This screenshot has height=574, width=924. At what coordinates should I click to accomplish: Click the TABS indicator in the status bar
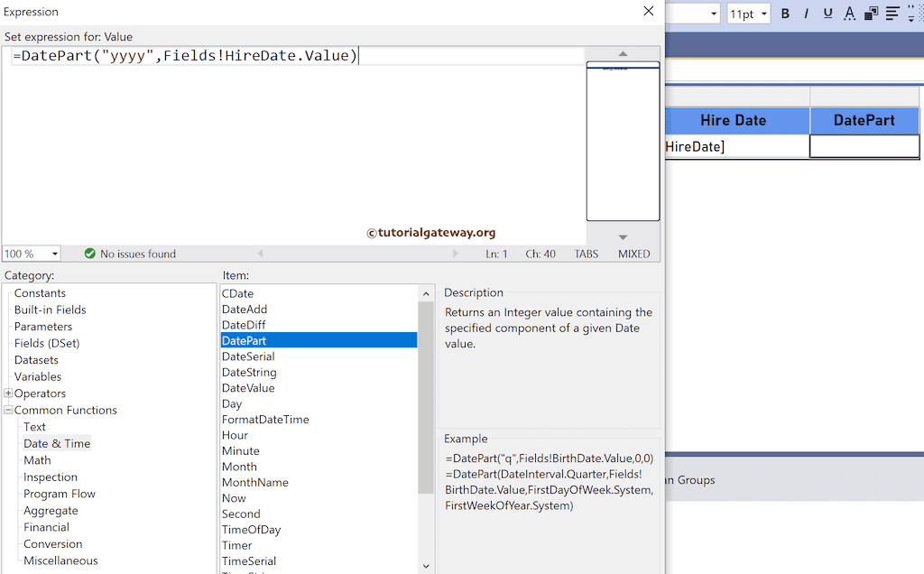[x=586, y=254]
